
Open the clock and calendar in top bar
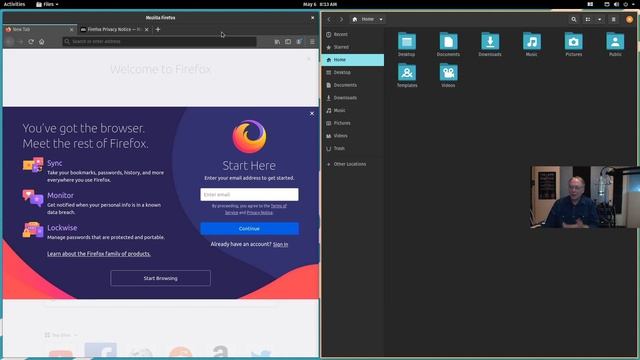coord(320,4)
